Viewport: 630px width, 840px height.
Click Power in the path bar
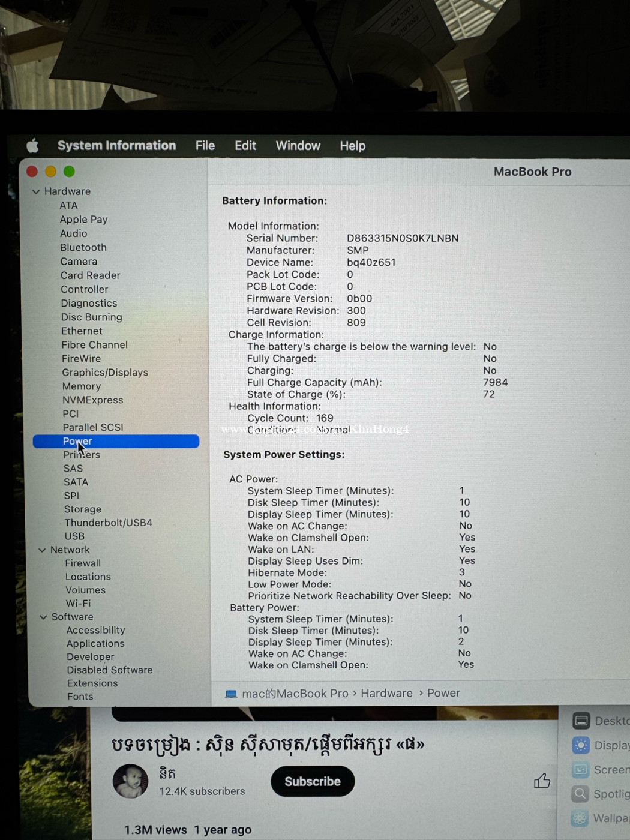pos(443,693)
